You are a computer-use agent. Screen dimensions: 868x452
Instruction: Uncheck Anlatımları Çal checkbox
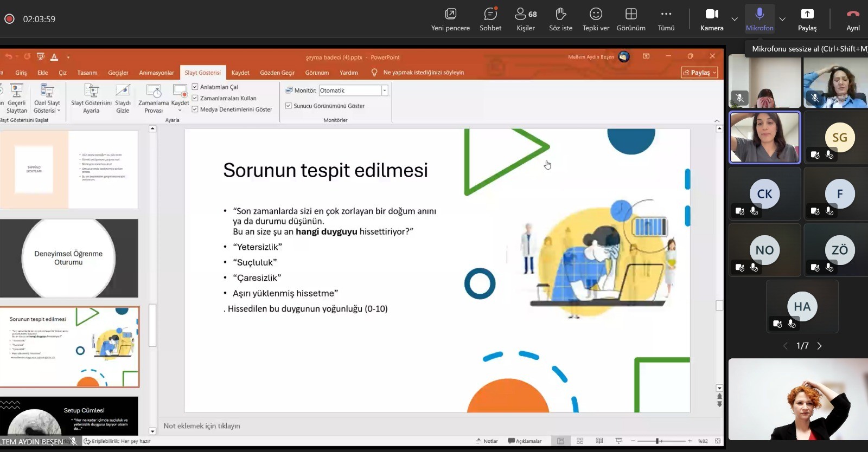(x=195, y=87)
